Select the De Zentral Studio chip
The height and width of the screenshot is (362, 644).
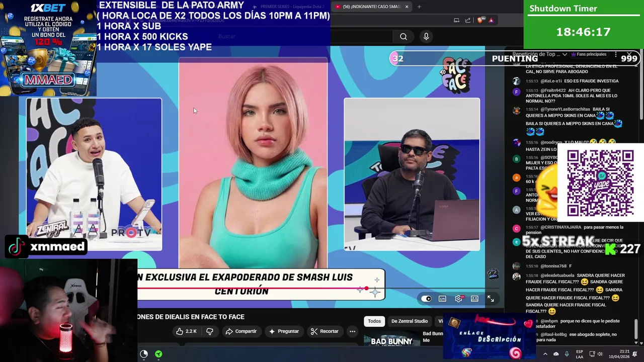click(x=410, y=321)
